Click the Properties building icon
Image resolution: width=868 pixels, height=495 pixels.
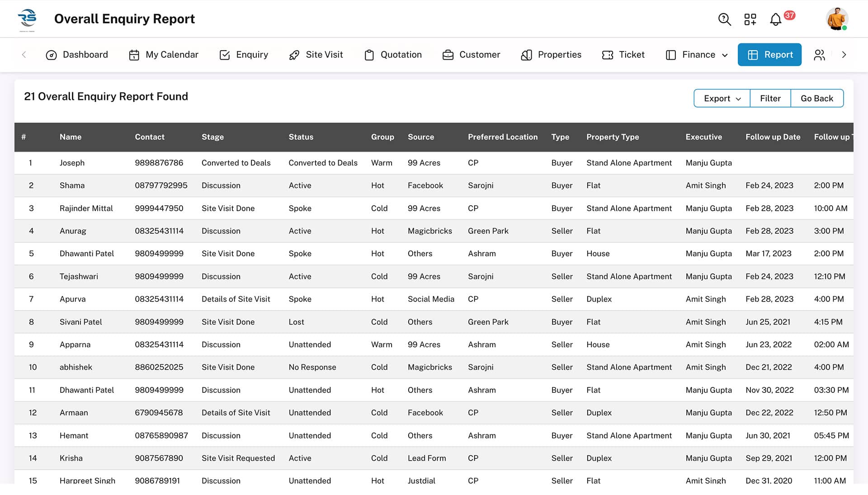[527, 55]
